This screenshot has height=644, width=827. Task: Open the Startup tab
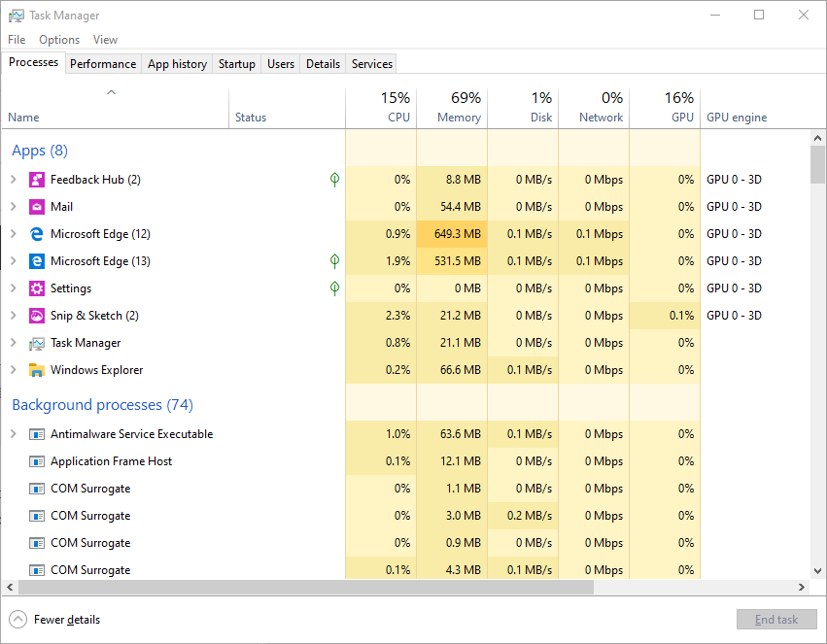pos(237,64)
